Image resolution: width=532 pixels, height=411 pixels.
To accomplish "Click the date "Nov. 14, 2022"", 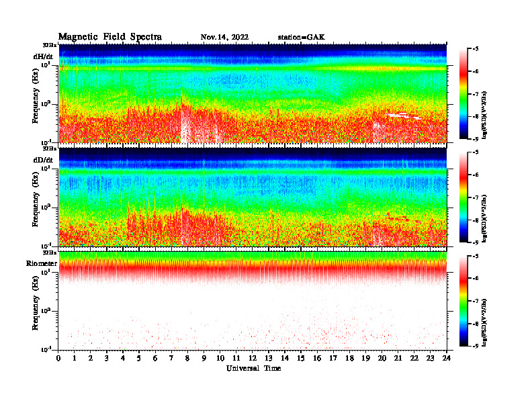I will click(x=224, y=38).
